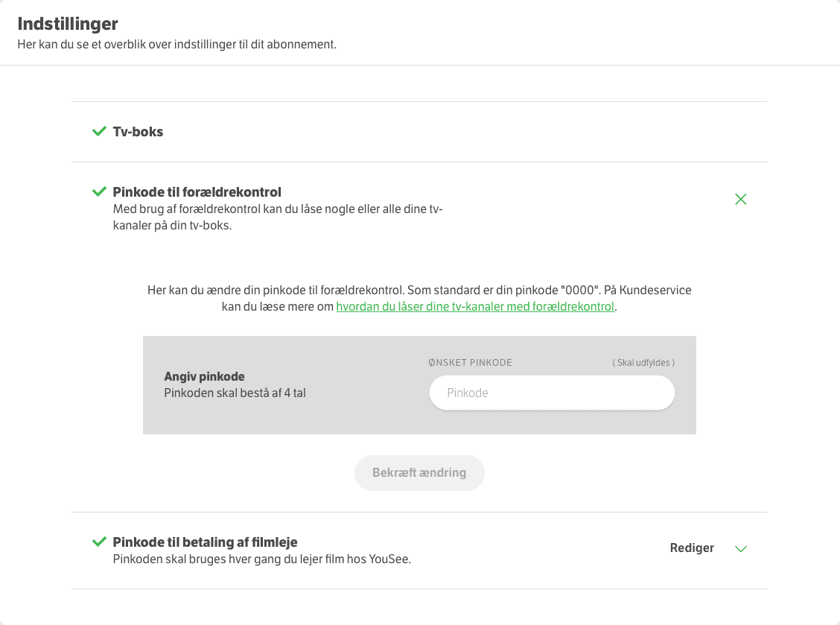
Task: Click the subtitle about overblik over indstillinger
Action: point(176,45)
